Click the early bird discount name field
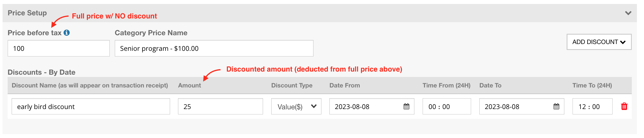 point(91,106)
